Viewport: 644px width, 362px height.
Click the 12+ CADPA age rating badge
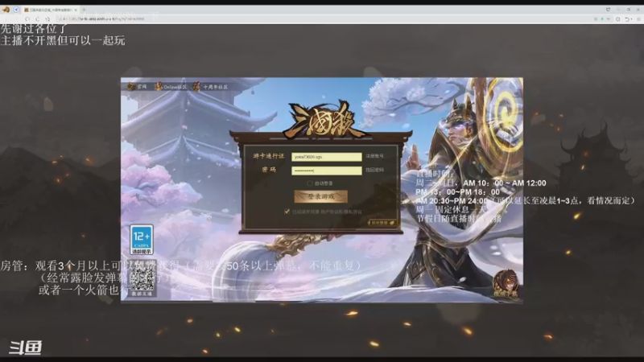pos(142,239)
